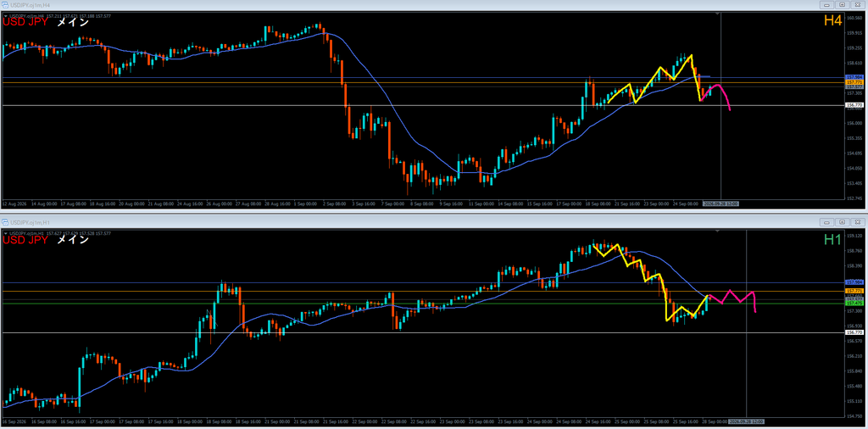This screenshot has width=868, height=429.
Task: Click the highlighted date label on H4 time axis
Action: coord(721,203)
